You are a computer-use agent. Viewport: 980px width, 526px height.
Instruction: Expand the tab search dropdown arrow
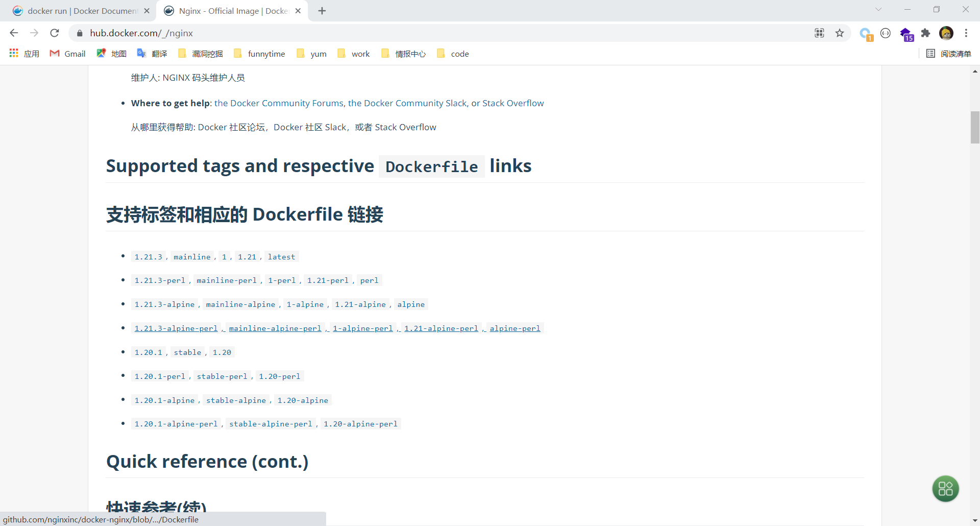(878, 9)
